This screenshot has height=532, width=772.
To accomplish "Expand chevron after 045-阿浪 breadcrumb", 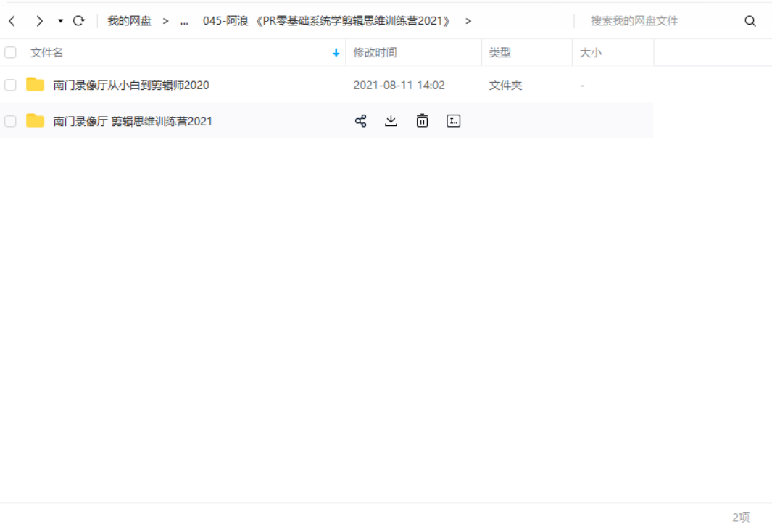I will pyautogui.click(x=468, y=21).
